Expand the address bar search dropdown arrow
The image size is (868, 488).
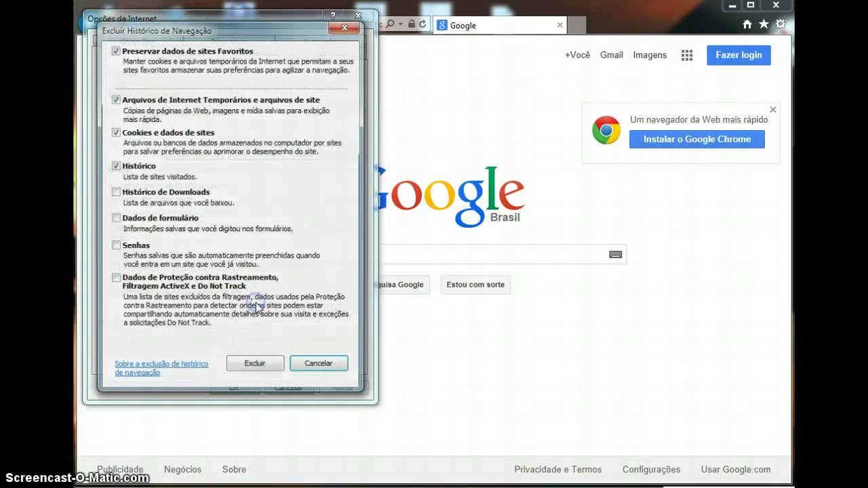coord(401,24)
